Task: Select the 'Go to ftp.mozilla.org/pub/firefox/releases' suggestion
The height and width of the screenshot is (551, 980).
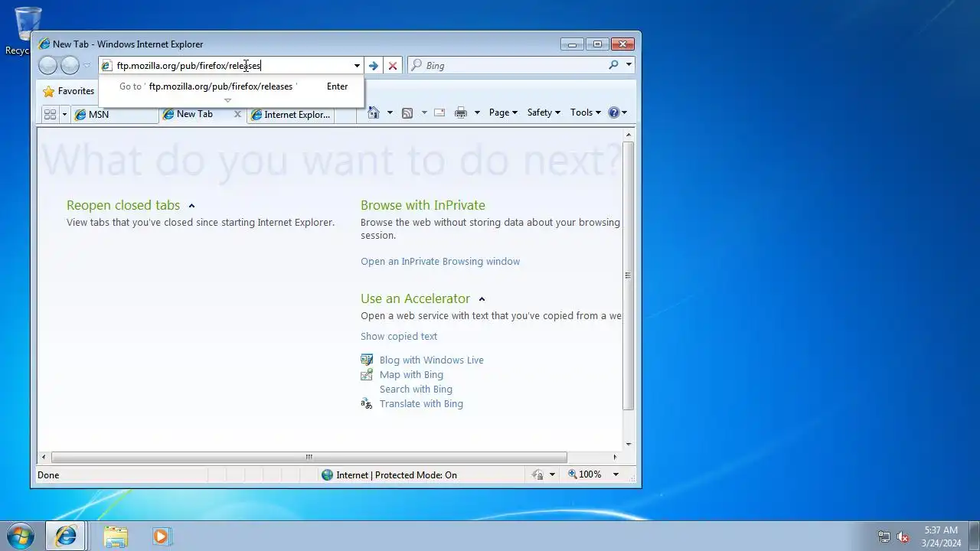Action: (x=231, y=86)
